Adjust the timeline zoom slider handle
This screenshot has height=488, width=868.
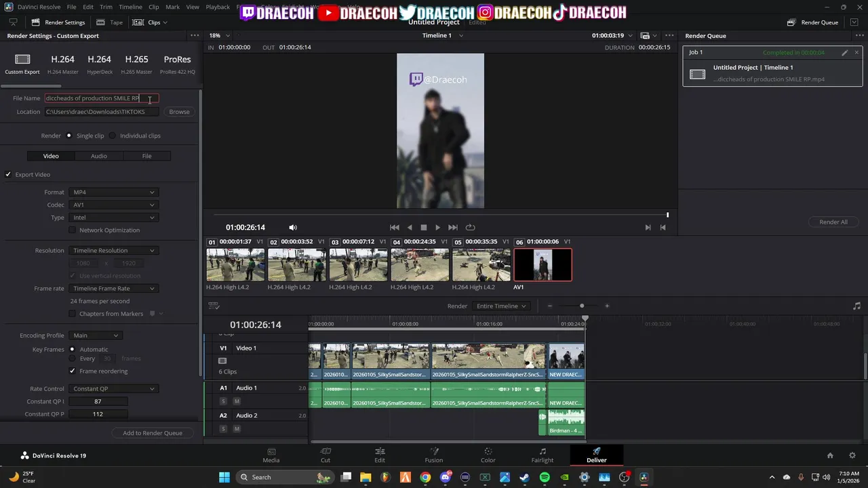pyautogui.click(x=582, y=306)
